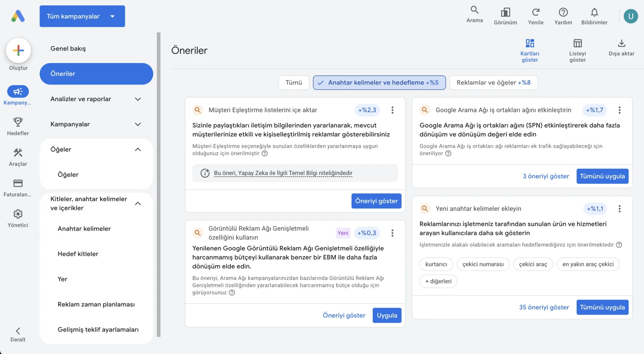This screenshot has height=354, width=644.
Task: Expand Analizler ve raporlar section
Action: point(96,99)
